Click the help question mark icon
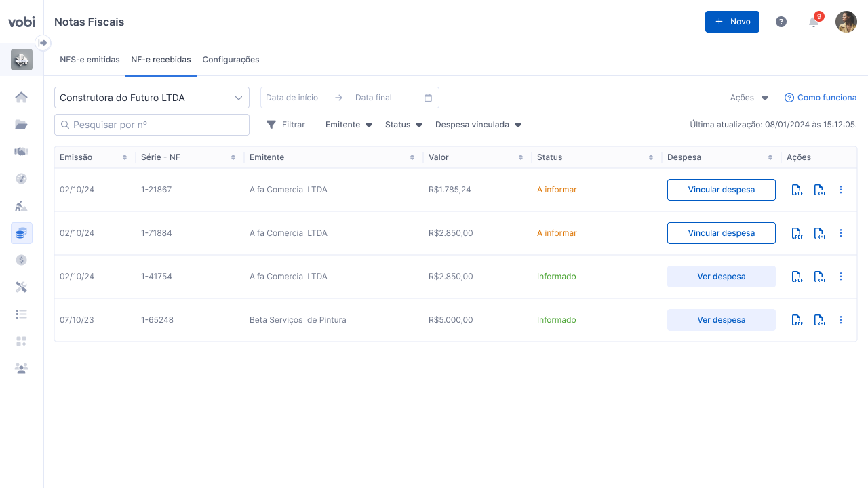The height and width of the screenshot is (488, 868). point(781,22)
